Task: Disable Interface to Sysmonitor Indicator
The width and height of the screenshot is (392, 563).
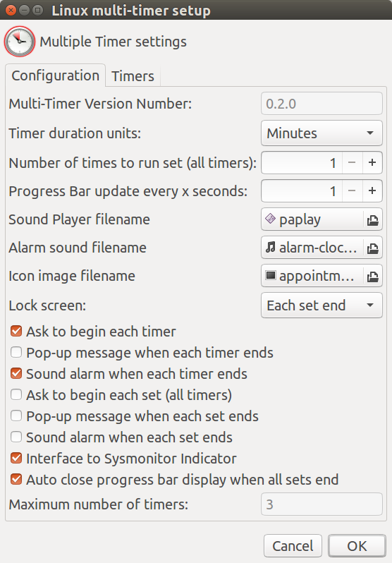Action: click(x=16, y=458)
